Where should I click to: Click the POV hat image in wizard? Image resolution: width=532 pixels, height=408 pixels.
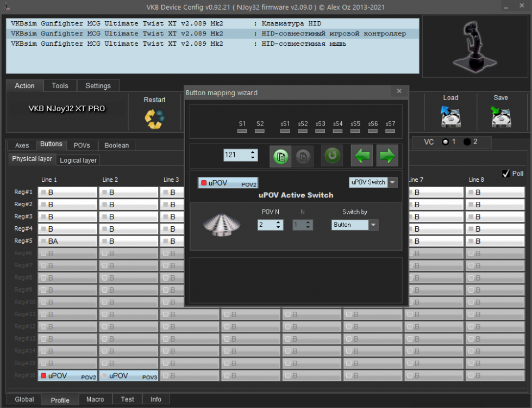tap(222, 225)
